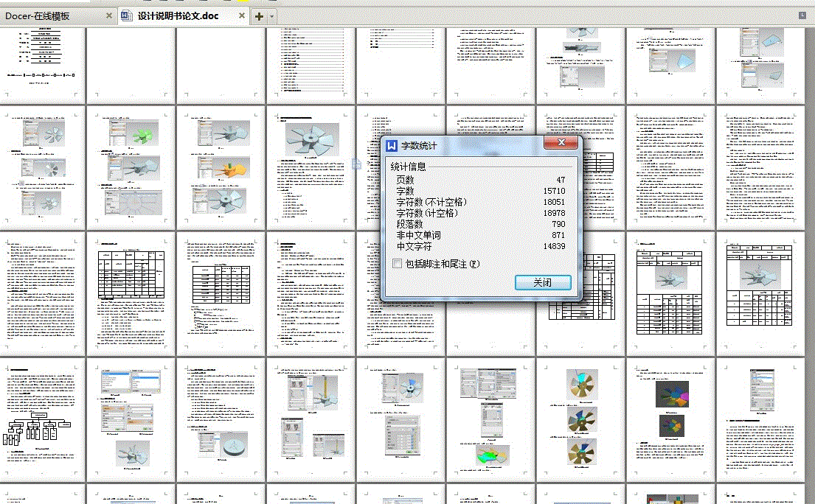The height and width of the screenshot is (504, 815).
Task: Click the W logo icon in the 字数统计 dialog
Action: point(392,145)
